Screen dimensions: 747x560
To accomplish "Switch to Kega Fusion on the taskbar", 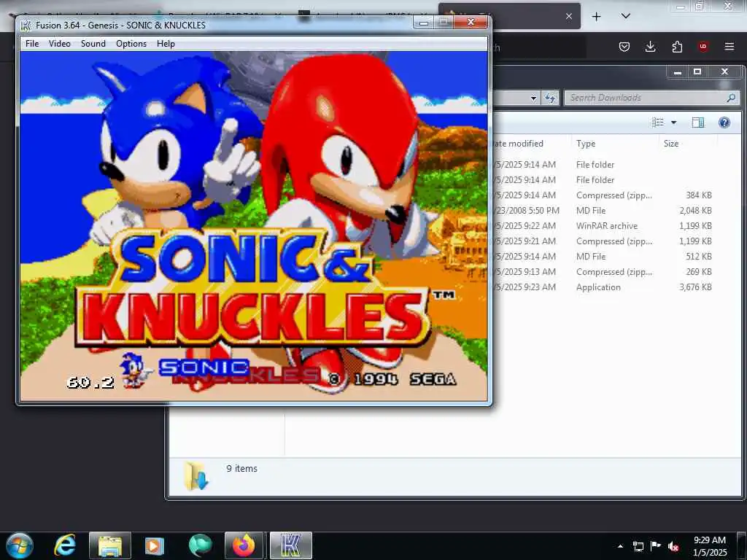I will [290, 545].
